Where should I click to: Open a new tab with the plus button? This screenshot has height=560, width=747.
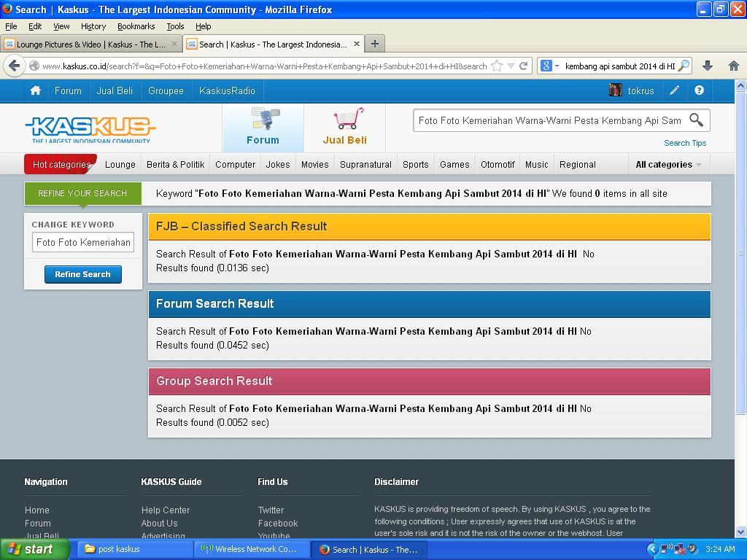pos(375,44)
